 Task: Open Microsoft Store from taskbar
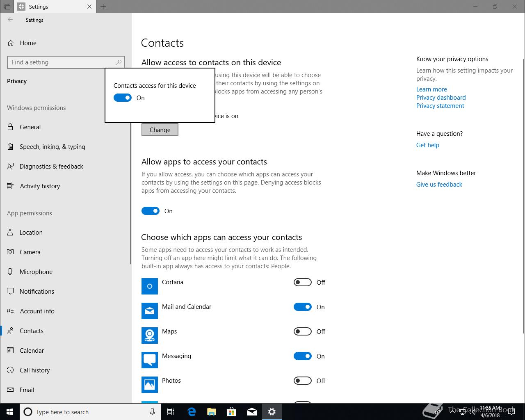pyautogui.click(x=232, y=412)
